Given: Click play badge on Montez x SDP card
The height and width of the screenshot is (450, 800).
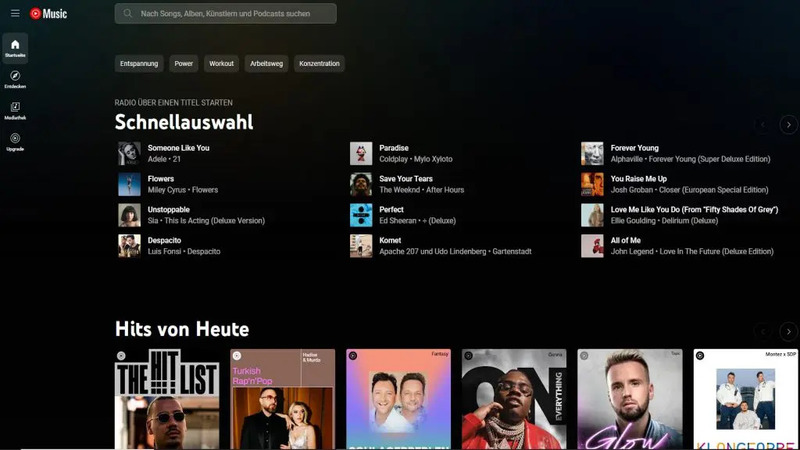Looking at the screenshot, I should click(x=700, y=356).
